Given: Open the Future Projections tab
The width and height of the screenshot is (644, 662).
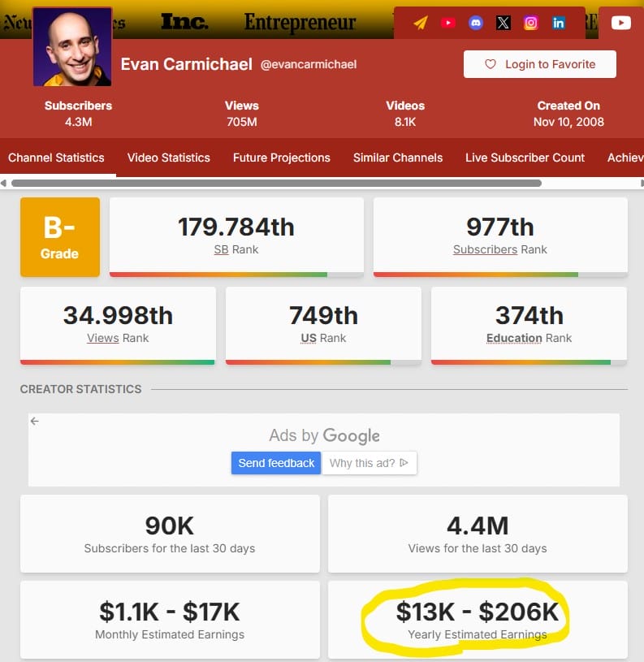Looking at the screenshot, I should 282,158.
